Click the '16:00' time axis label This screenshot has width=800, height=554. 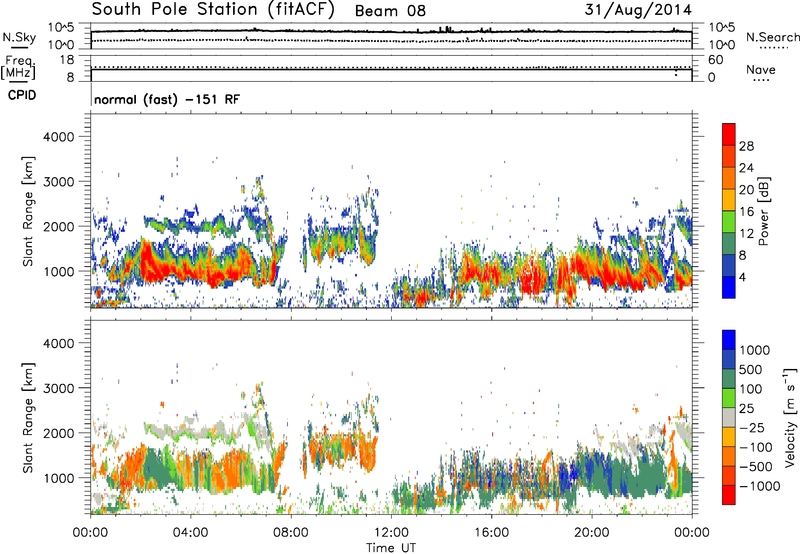point(491,533)
